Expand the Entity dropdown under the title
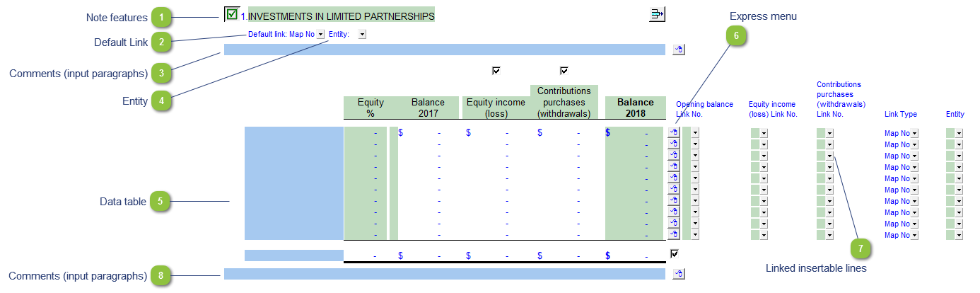980x293 pixels. (x=363, y=34)
